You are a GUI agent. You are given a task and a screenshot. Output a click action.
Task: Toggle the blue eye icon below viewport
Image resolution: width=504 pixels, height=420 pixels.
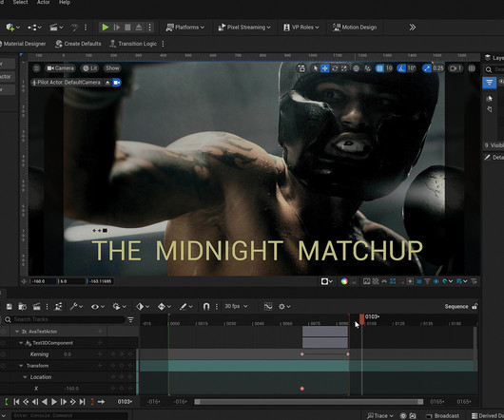[x=436, y=281]
